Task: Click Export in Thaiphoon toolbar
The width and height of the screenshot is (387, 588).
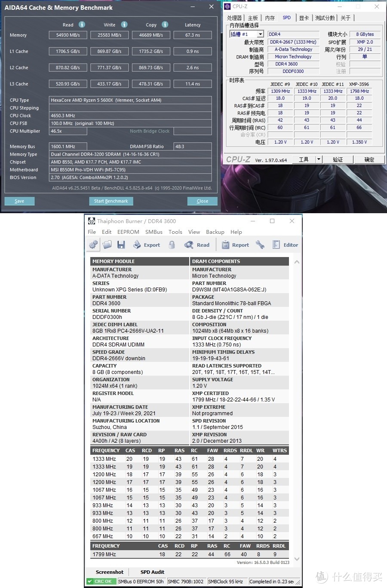Action: click(x=147, y=245)
